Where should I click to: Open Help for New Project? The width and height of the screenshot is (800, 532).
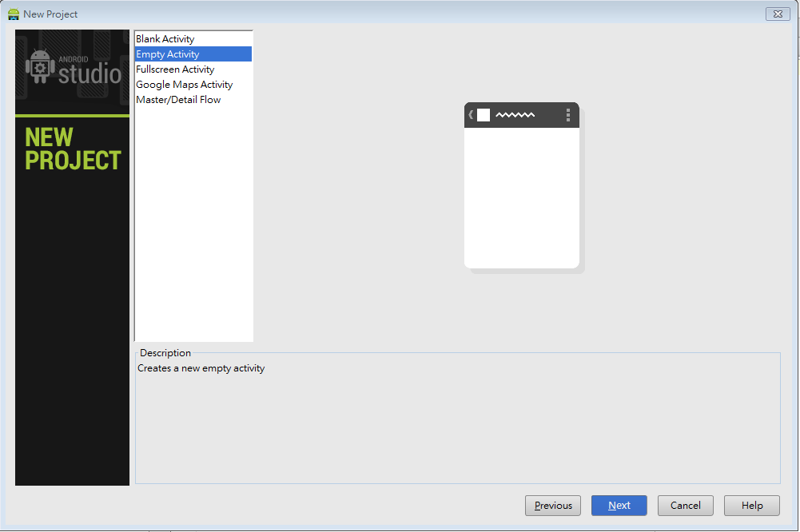click(751, 506)
